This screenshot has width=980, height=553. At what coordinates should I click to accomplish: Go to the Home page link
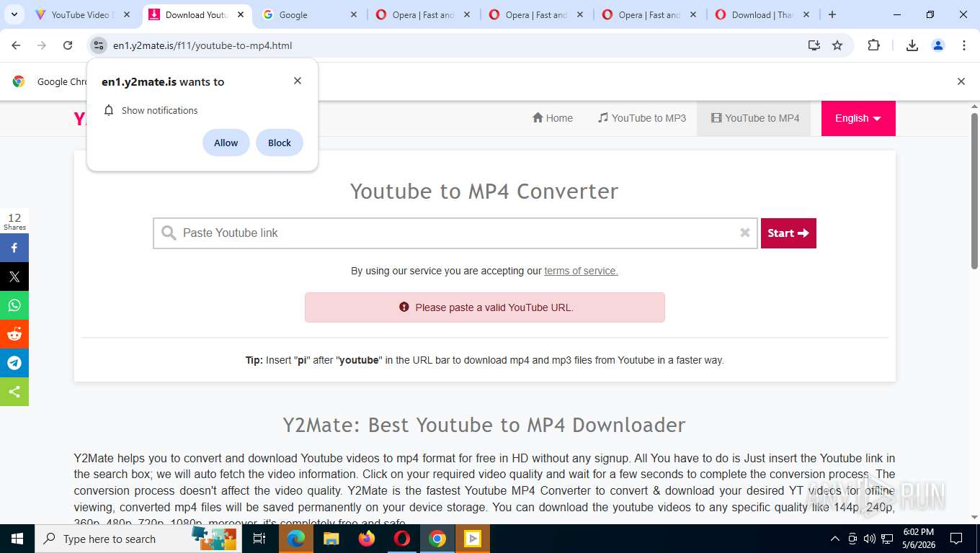pos(553,118)
